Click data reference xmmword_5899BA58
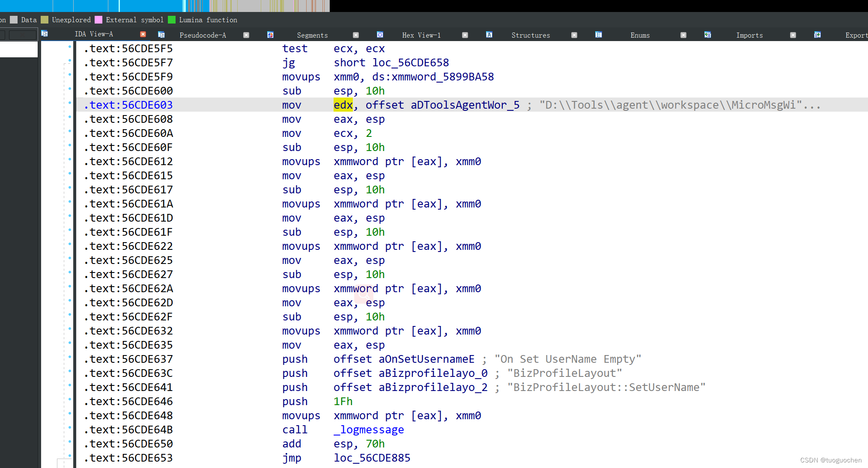Viewport: 868px width, 468px height. pyautogui.click(x=443, y=77)
